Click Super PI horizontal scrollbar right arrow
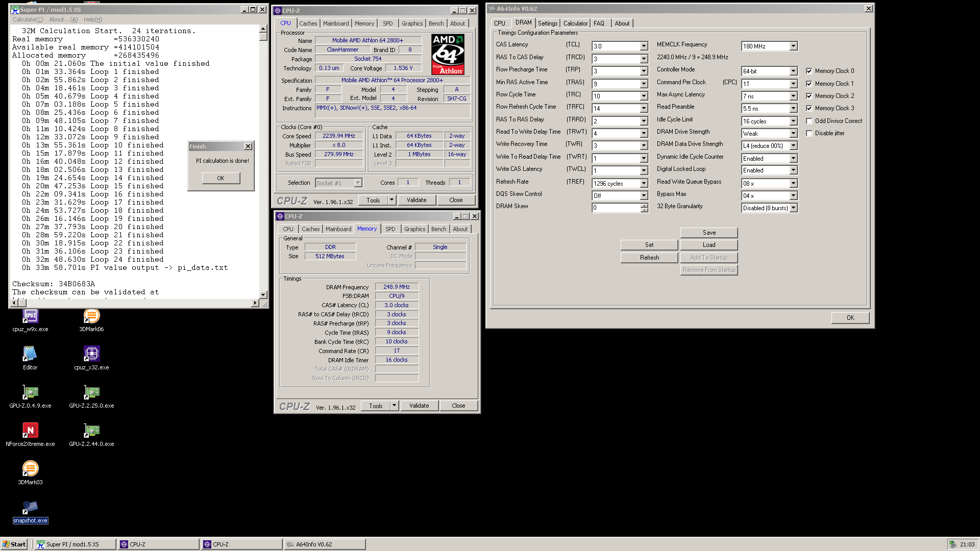The width and height of the screenshot is (980, 551). point(255,303)
